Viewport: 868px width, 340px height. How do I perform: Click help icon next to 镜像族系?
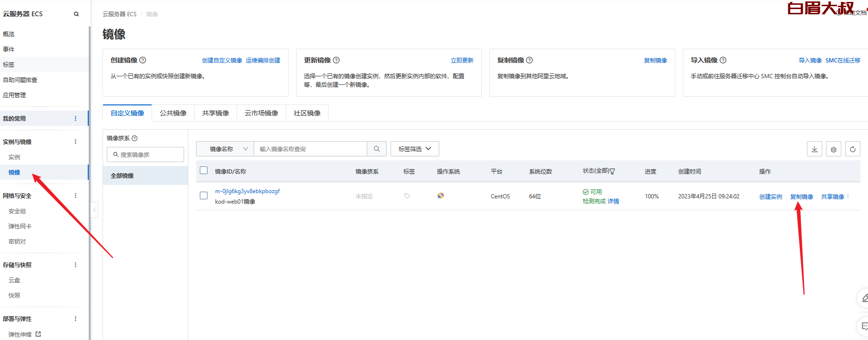coord(134,138)
